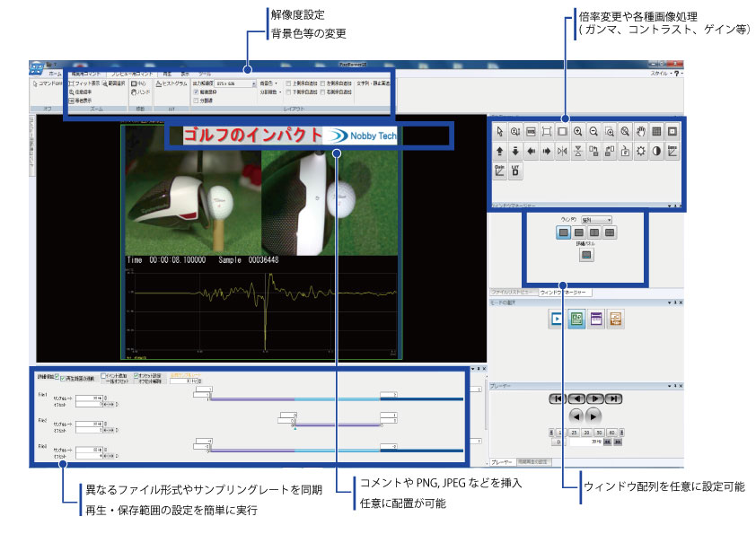Click the move image up arrow
Viewport: 756px width, 534px height.
(x=499, y=152)
